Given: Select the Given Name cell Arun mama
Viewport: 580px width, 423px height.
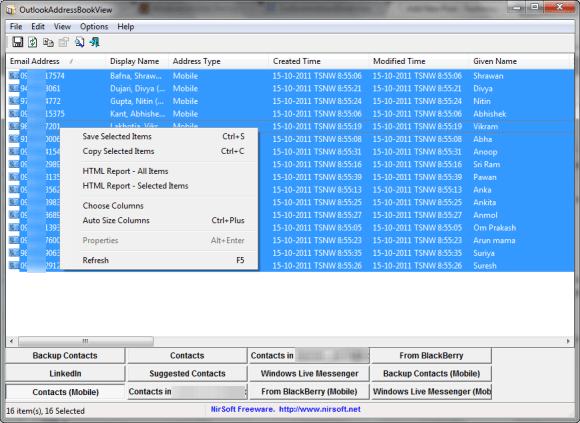Looking at the screenshot, I should pyautogui.click(x=494, y=240).
